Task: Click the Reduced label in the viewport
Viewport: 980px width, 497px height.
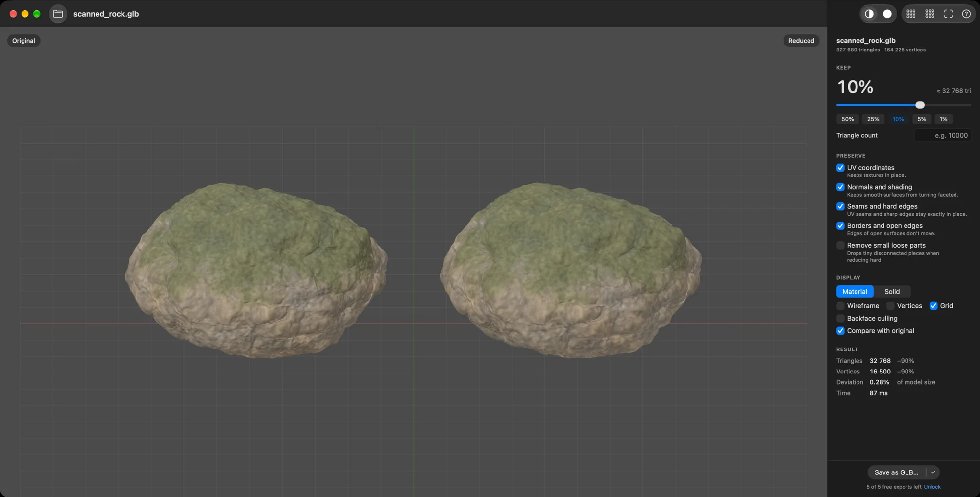Action: tap(801, 41)
